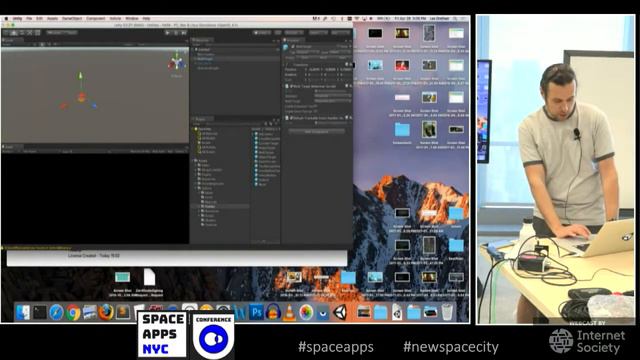
Task: Click the Pause button in Unity toolbar
Action: click(x=176, y=33)
